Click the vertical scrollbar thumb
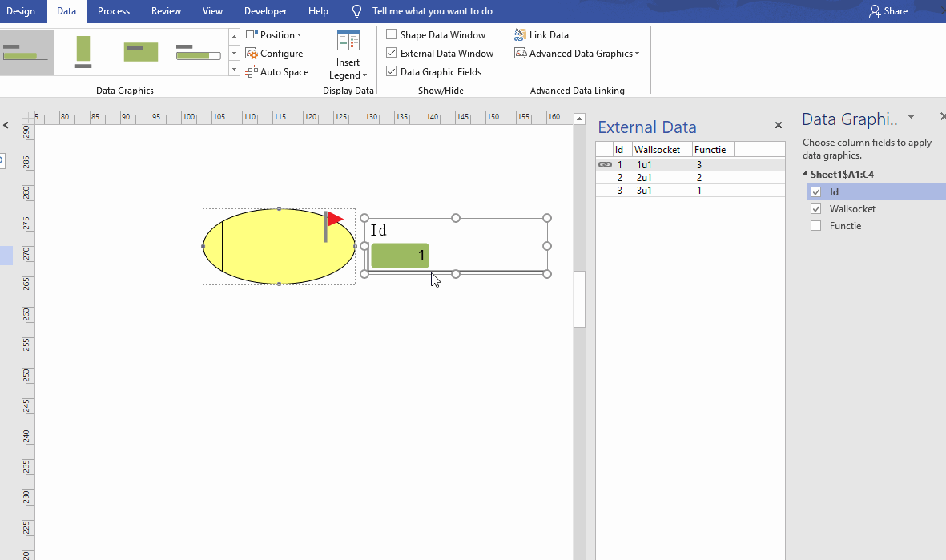946x560 pixels. (579, 300)
